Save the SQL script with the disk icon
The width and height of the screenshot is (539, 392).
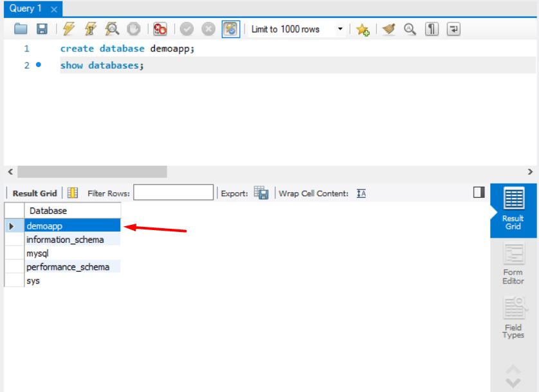coord(42,28)
